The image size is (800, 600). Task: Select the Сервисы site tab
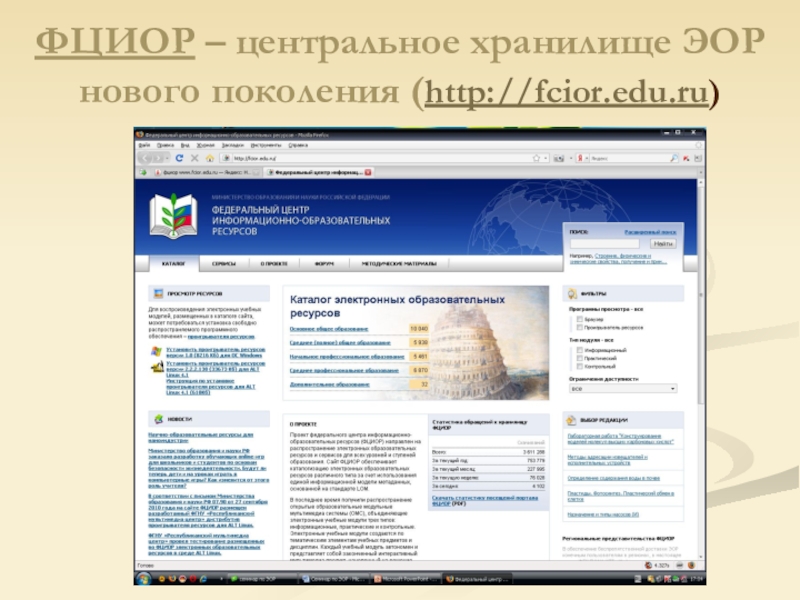[223, 264]
